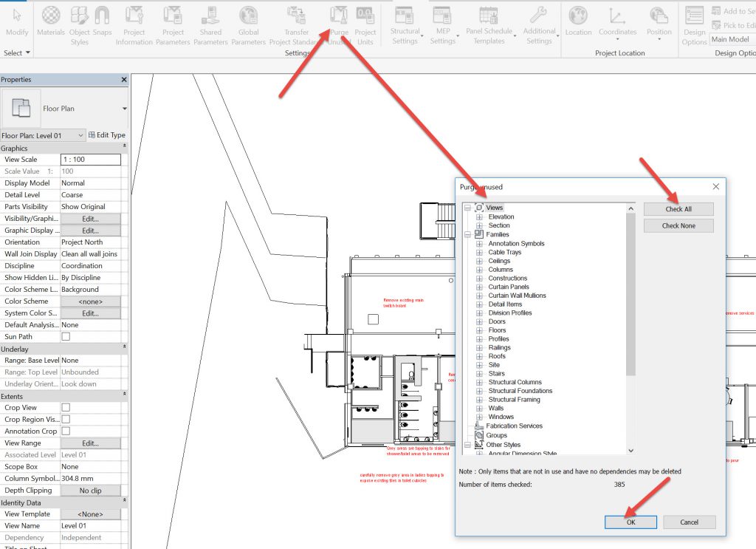Select Structural Framing tree item
The width and height of the screenshot is (756, 549).
(514, 400)
